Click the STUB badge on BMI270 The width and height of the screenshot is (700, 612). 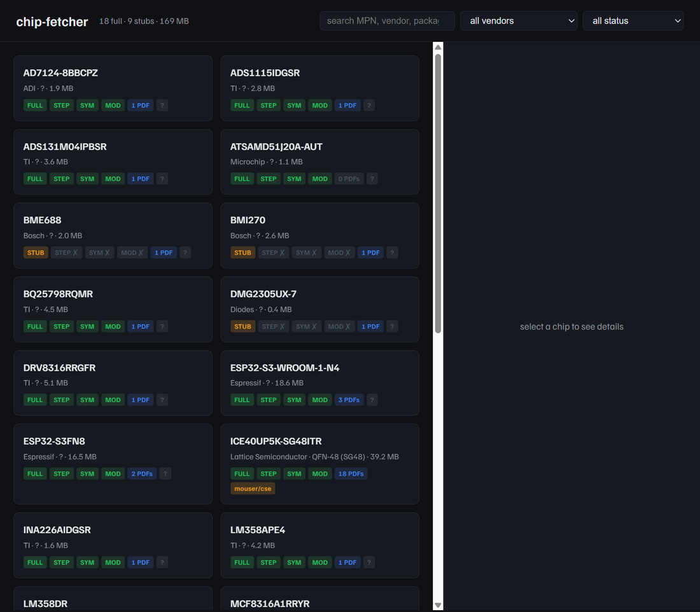tap(242, 253)
